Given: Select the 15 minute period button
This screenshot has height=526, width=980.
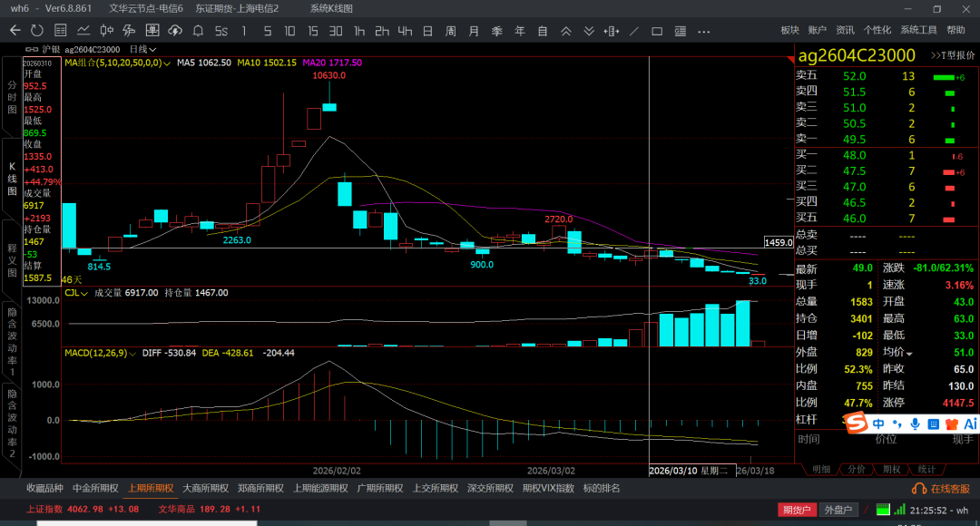Looking at the screenshot, I should pyautogui.click(x=312, y=31).
